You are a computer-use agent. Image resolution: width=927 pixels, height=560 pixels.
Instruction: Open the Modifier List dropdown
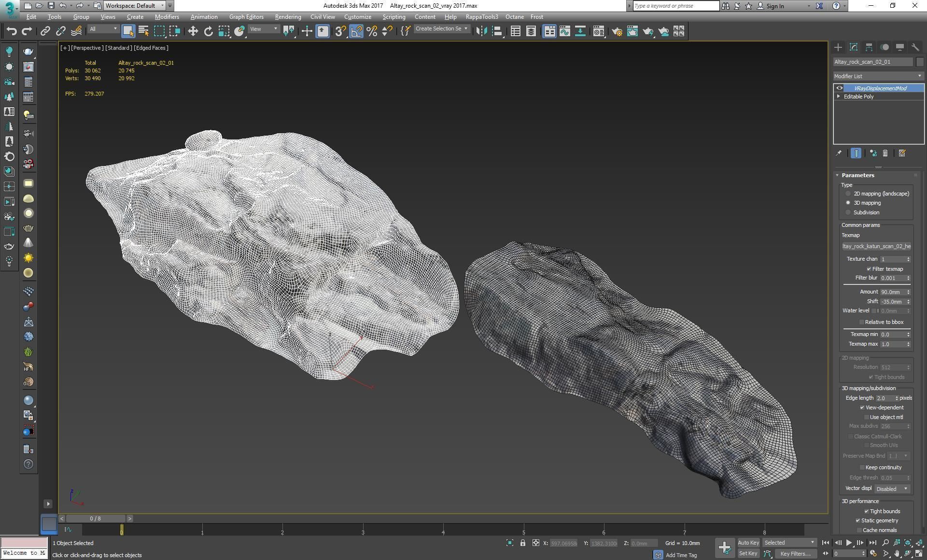click(x=878, y=76)
